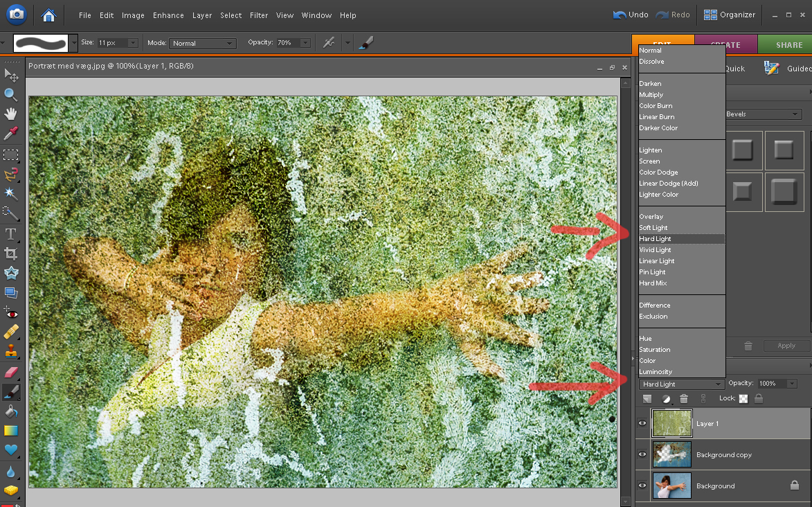Click the delete layer trash icon
Image resolution: width=812 pixels, height=507 pixels.
pos(684,399)
